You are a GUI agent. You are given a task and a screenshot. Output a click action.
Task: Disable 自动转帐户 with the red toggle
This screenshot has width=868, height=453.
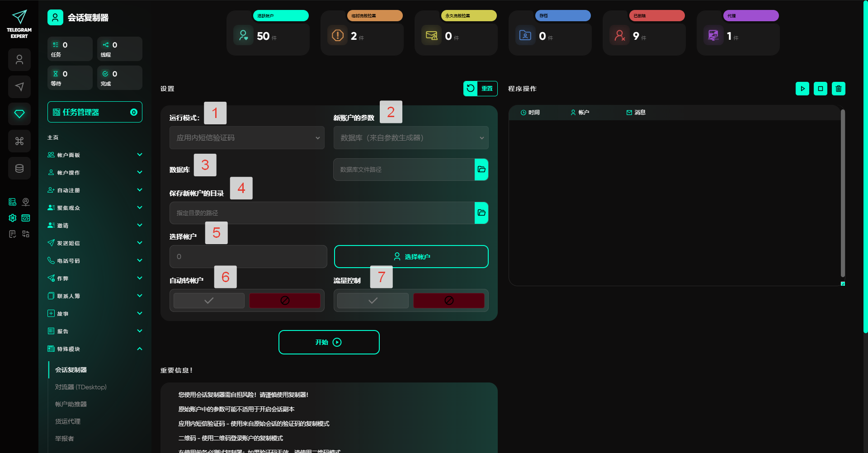[x=285, y=301]
